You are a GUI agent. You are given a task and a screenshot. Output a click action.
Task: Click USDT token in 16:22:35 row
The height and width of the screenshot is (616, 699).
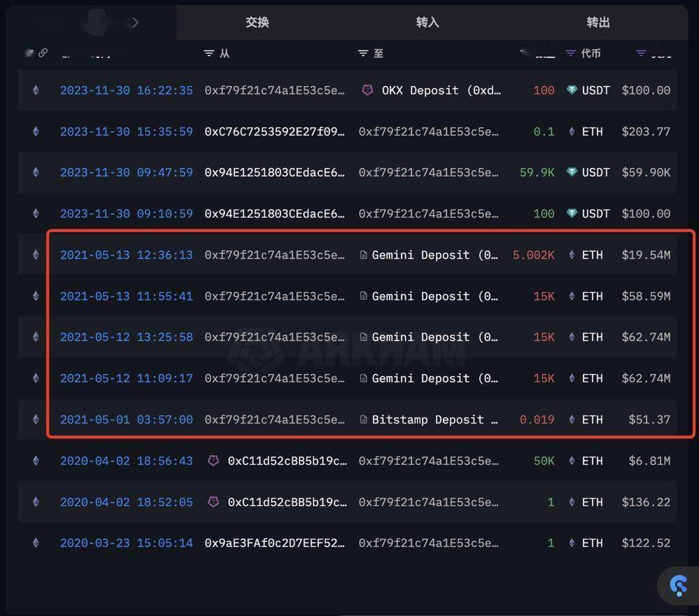pyautogui.click(x=595, y=91)
